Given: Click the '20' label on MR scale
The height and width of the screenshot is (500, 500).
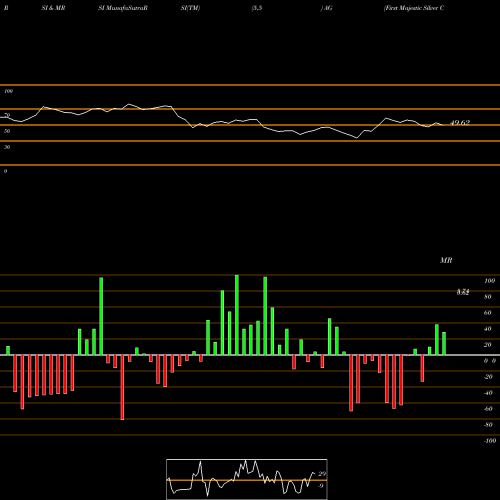Looking at the screenshot, I should [x=488, y=345].
